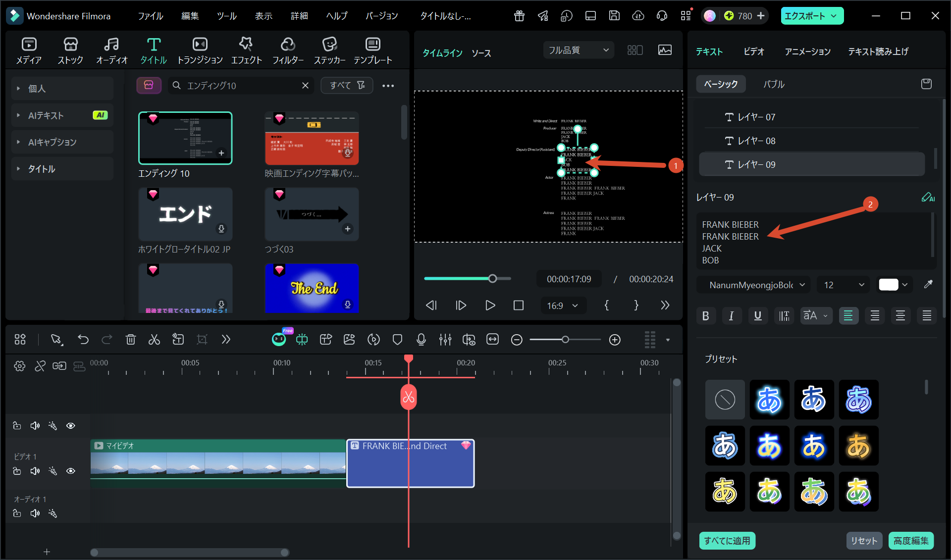
Task: Toggle italic text formatting
Action: click(x=732, y=316)
